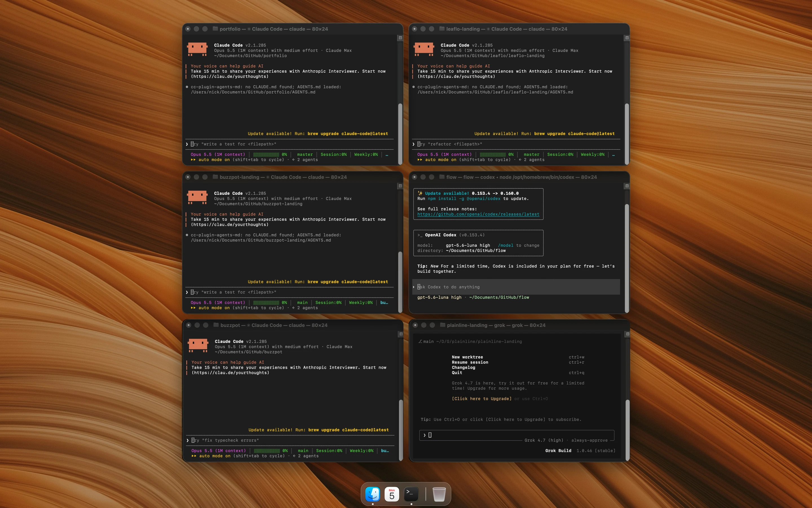Open the codex releases/latest GitHub link

pyautogui.click(x=478, y=214)
